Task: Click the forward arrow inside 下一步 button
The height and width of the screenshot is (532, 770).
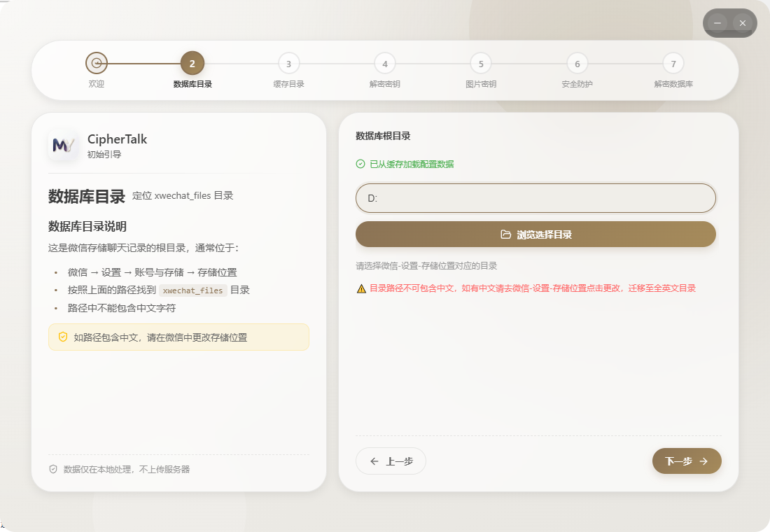Action: [x=706, y=461]
